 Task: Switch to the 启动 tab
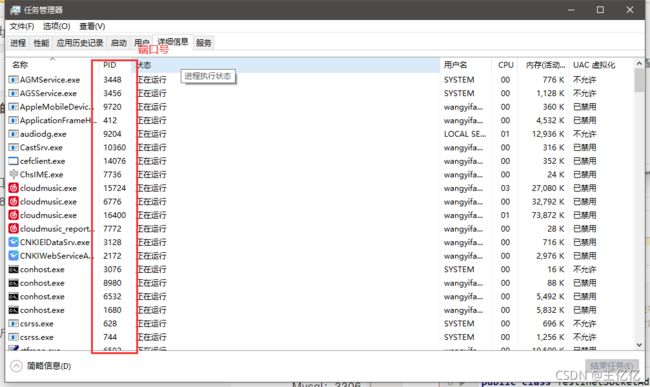(x=119, y=43)
